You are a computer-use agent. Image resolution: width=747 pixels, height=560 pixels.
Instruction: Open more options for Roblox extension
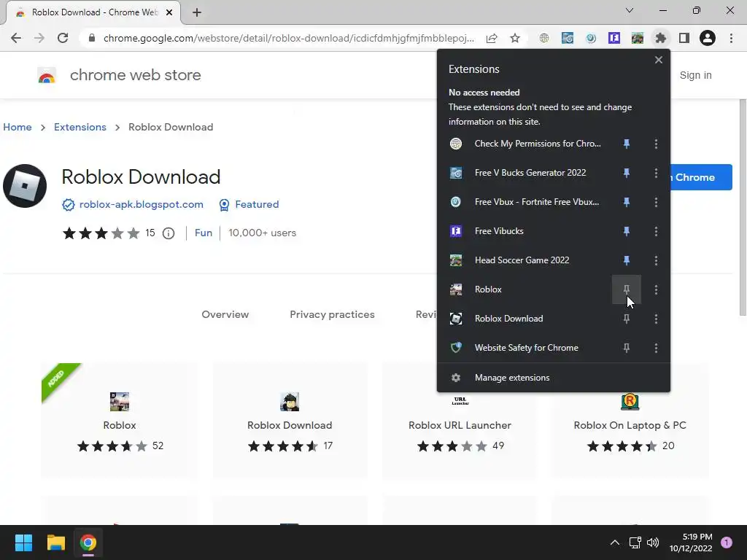click(656, 289)
